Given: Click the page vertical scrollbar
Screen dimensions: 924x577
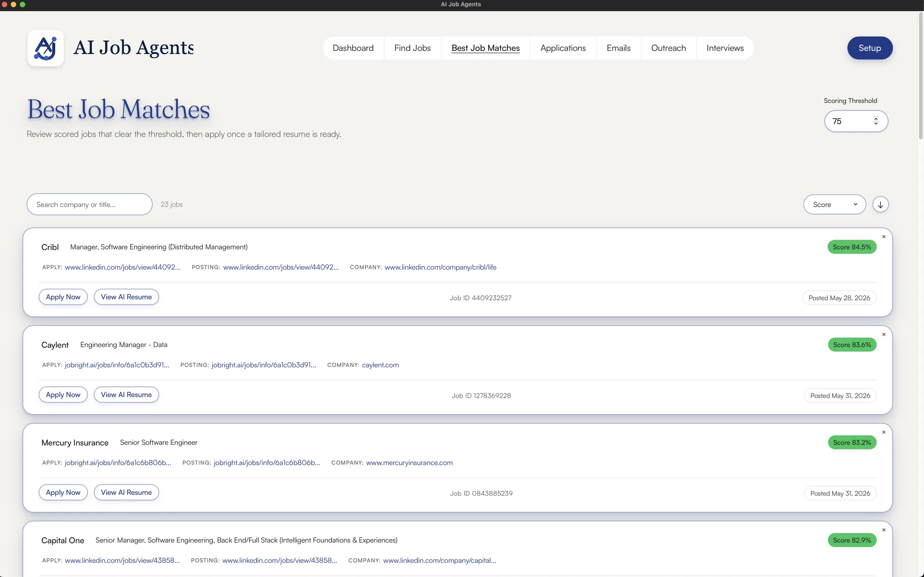Looking at the screenshot, I should [921, 75].
